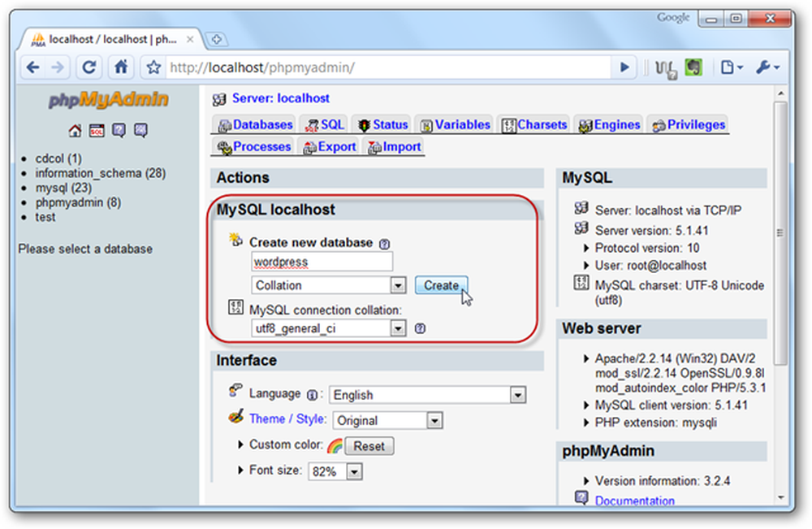This screenshot has height=529, width=812.
Task: Click the Create database button
Action: [441, 285]
